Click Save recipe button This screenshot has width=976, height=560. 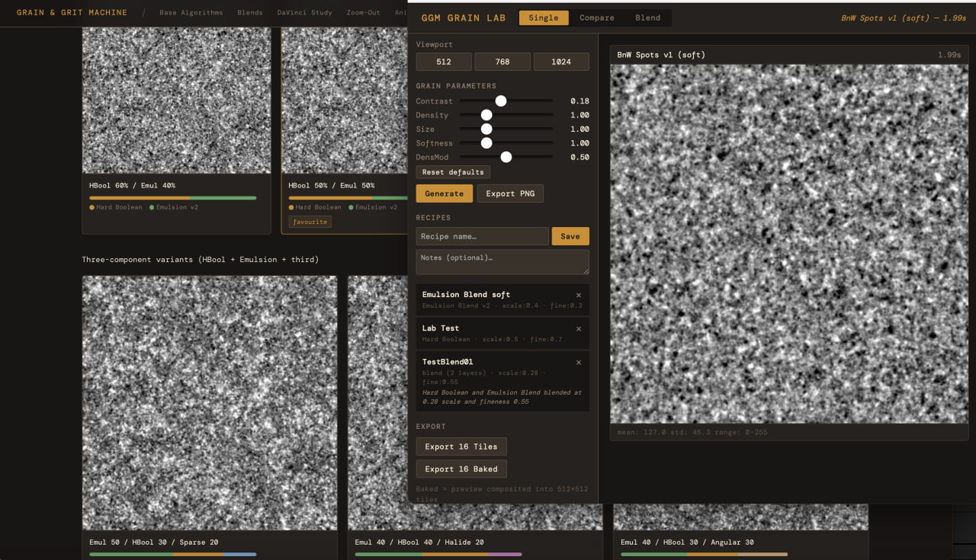[x=570, y=236]
